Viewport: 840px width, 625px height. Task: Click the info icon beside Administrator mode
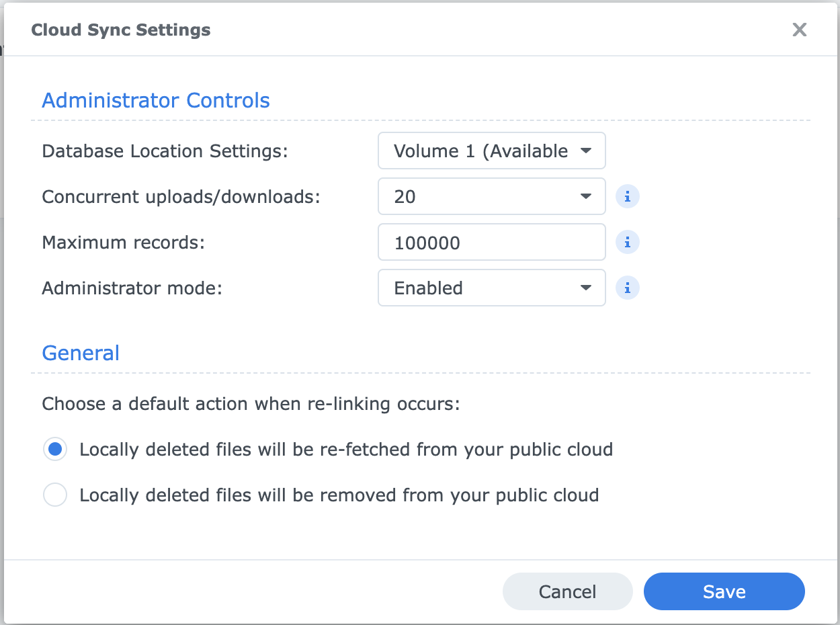(x=628, y=288)
